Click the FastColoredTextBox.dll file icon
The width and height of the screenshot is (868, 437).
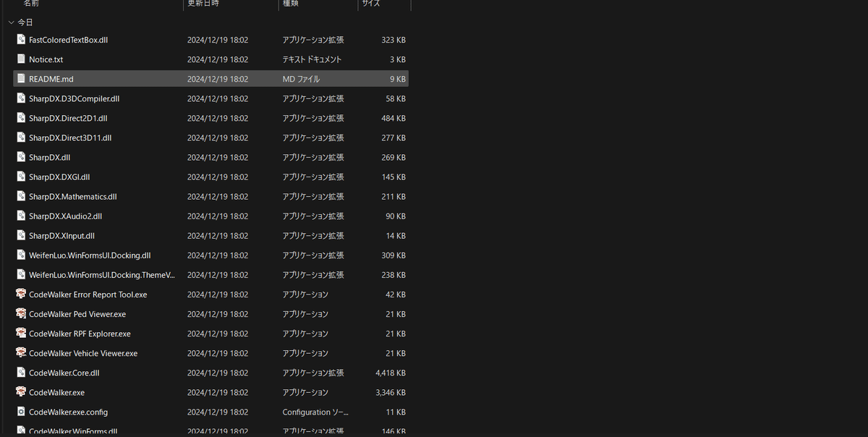click(x=20, y=39)
